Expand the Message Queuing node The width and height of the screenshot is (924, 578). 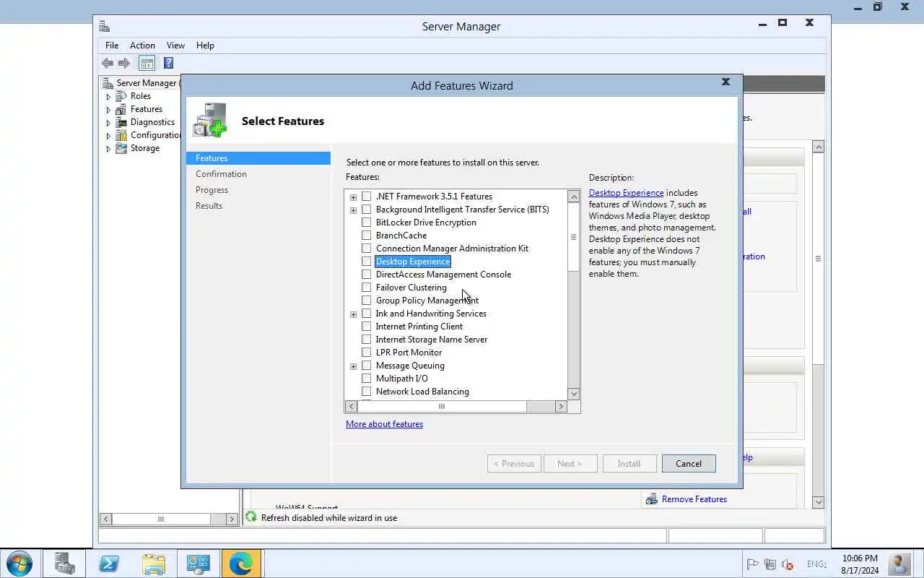pos(353,366)
